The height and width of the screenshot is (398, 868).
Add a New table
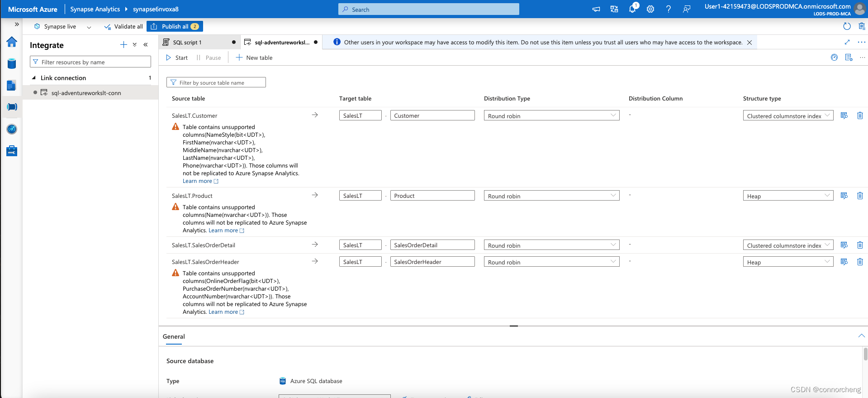pyautogui.click(x=254, y=58)
